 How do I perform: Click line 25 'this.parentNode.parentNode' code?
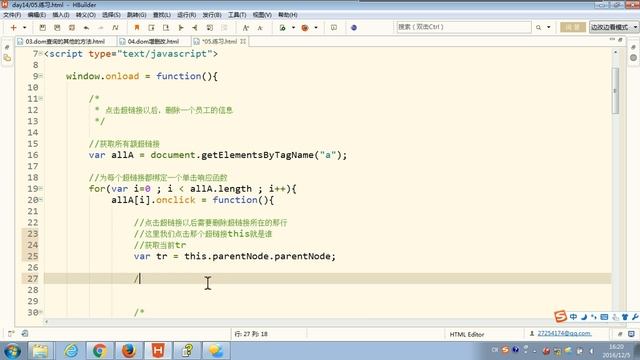tap(257, 256)
